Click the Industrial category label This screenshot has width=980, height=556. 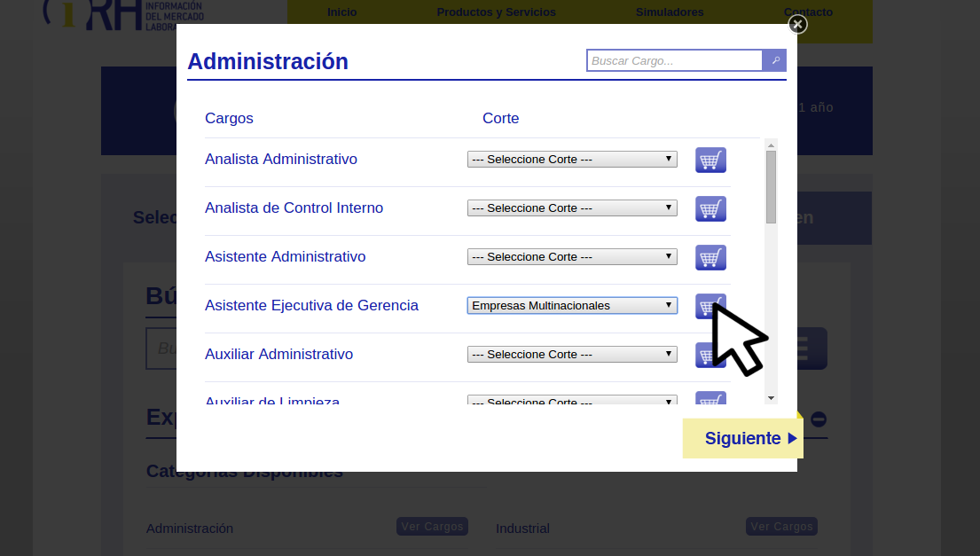point(522,529)
